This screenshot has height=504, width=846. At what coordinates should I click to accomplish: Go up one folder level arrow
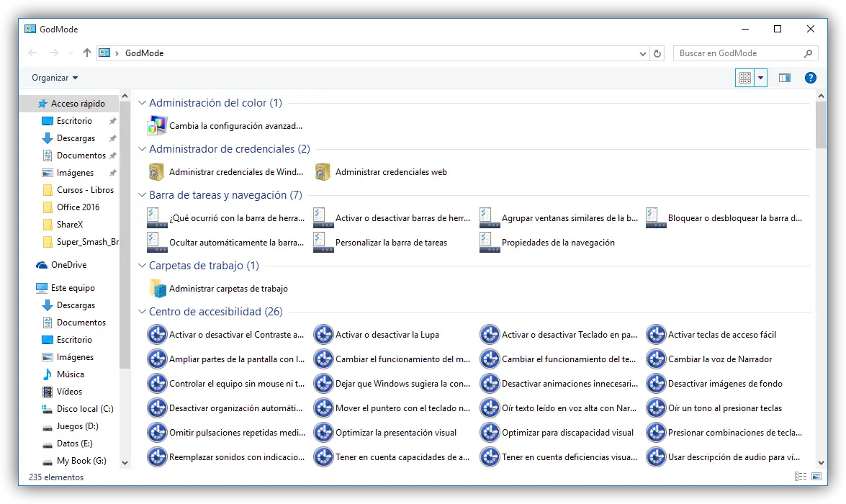pyautogui.click(x=87, y=53)
